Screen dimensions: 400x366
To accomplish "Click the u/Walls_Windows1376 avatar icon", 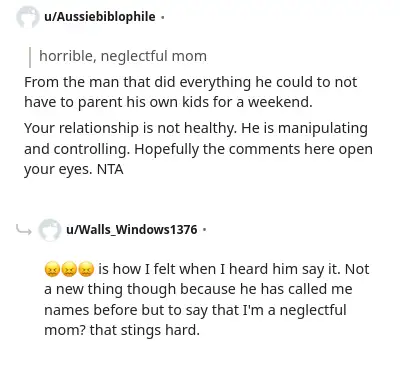I will click(49, 230).
